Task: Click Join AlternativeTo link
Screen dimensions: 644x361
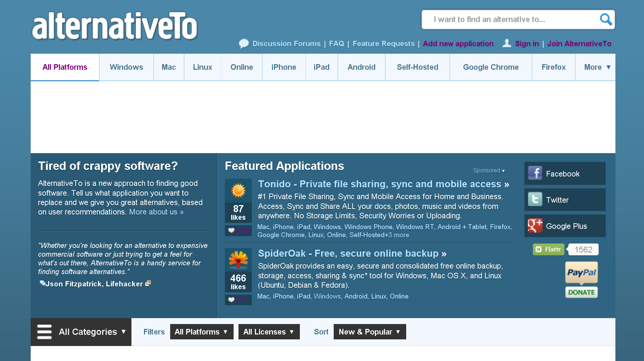Action: click(579, 44)
